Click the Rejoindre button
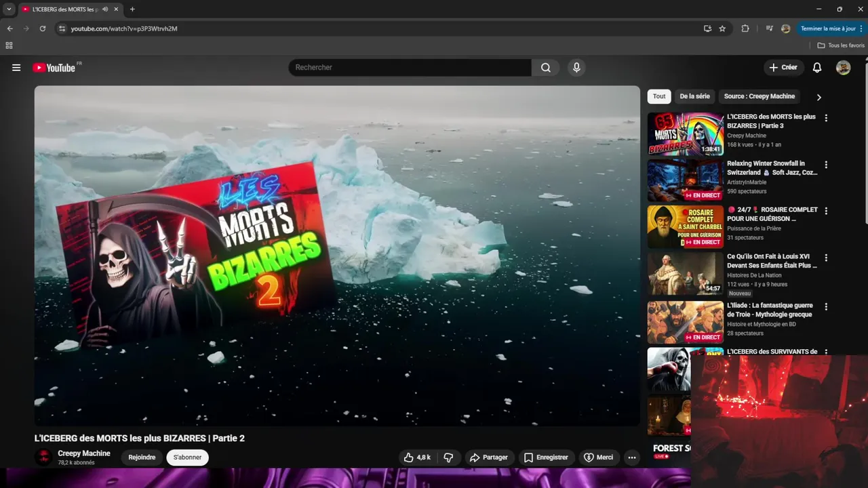Screen dimensions: 868x488 click(x=142, y=457)
